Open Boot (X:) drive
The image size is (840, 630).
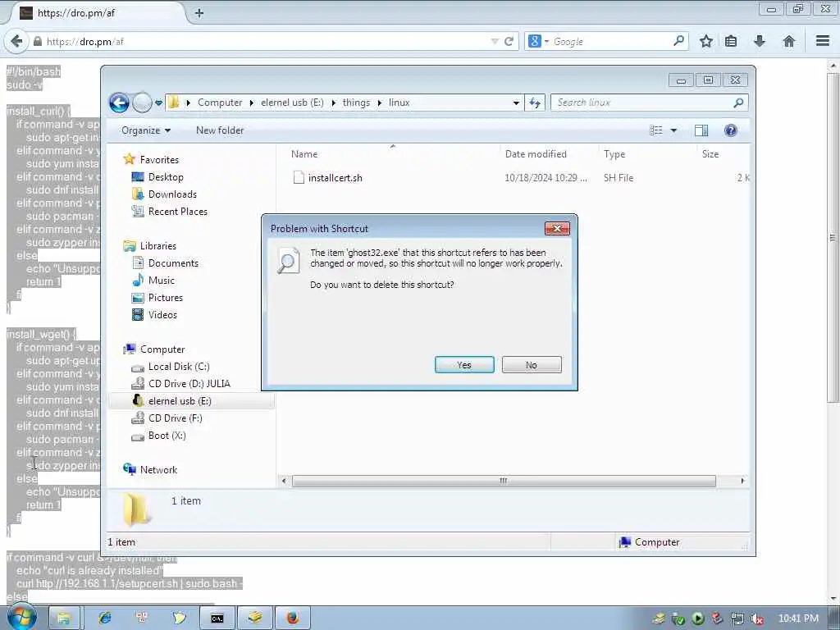tap(167, 435)
